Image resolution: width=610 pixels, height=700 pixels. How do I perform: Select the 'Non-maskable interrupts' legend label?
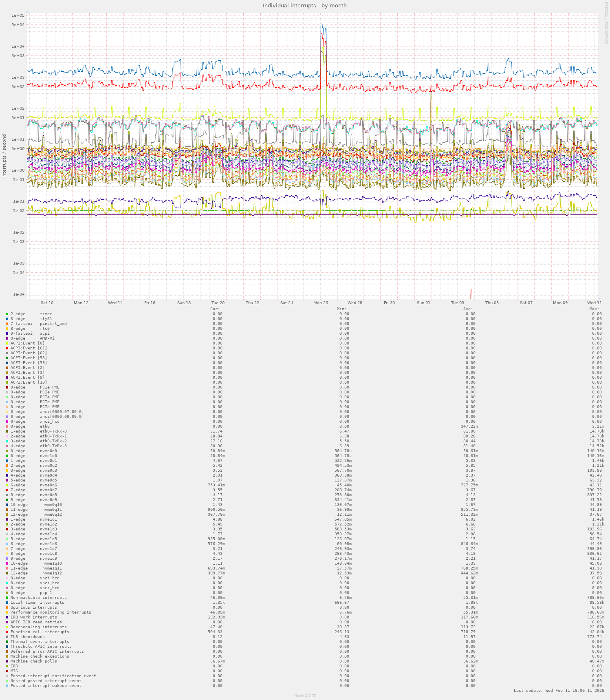click(39, 598)
